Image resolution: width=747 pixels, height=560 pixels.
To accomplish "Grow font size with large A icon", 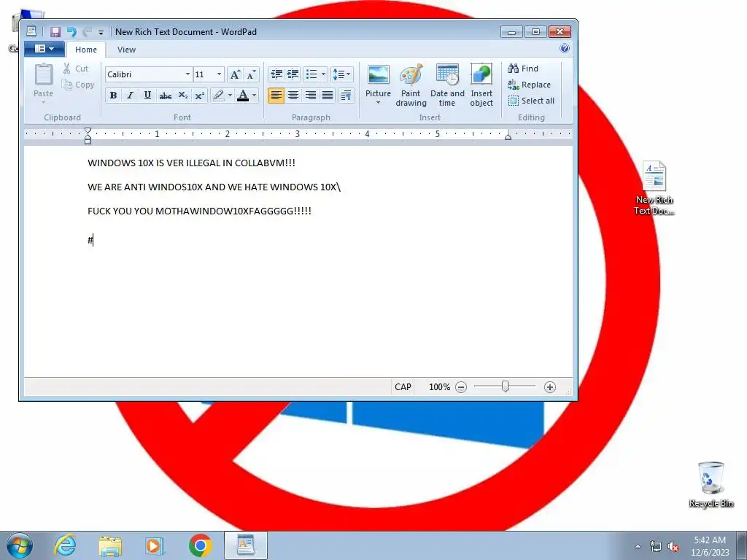I will click(x=235, y=74).
